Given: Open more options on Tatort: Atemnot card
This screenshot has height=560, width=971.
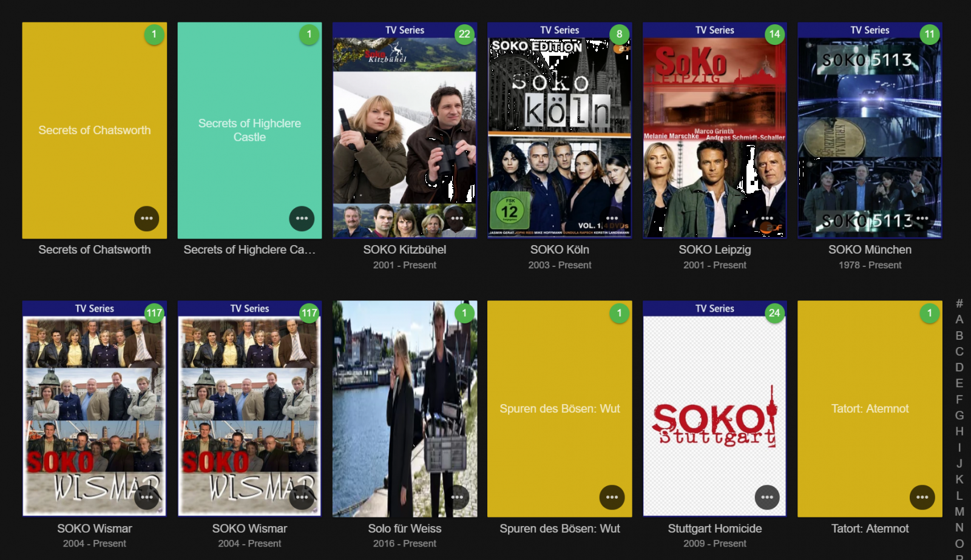Looking at the screenshot, I should 922,498.
